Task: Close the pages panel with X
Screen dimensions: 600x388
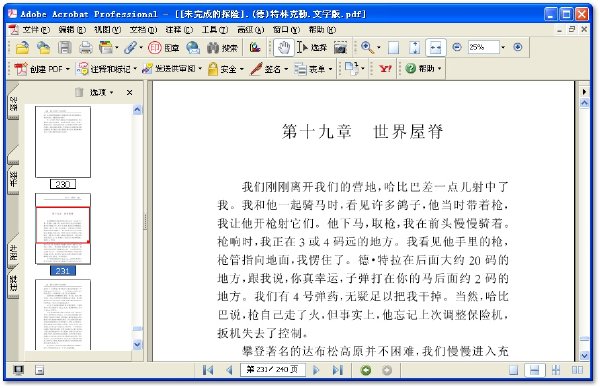Action: tap(129, 93)
